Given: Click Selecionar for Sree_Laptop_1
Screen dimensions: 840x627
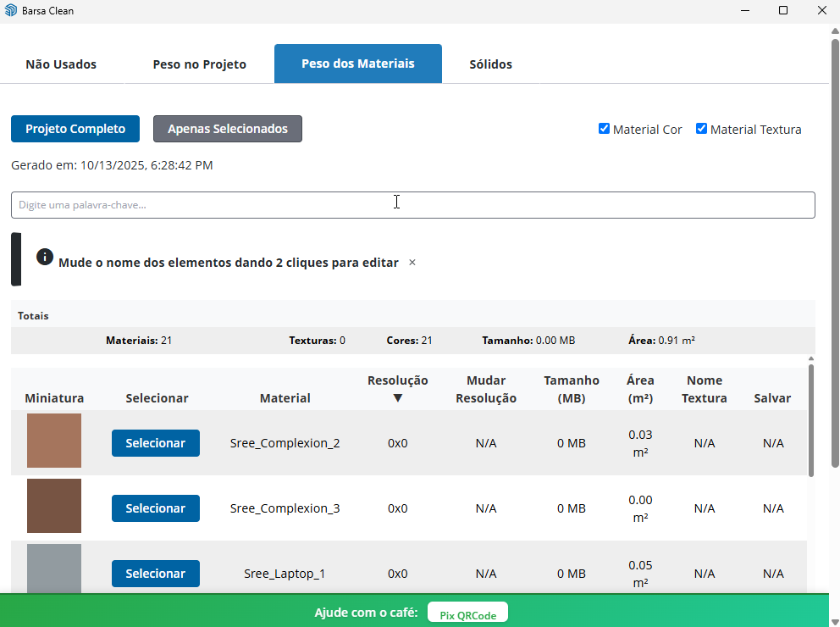Looking at the screenshot, I should click(155, 574).
